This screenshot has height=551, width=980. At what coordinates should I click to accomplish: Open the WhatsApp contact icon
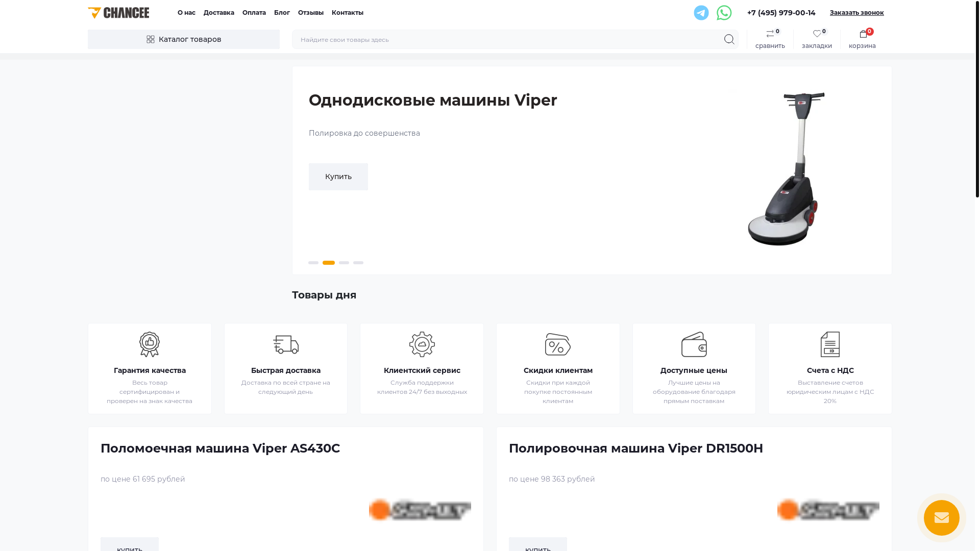(724, 13)
